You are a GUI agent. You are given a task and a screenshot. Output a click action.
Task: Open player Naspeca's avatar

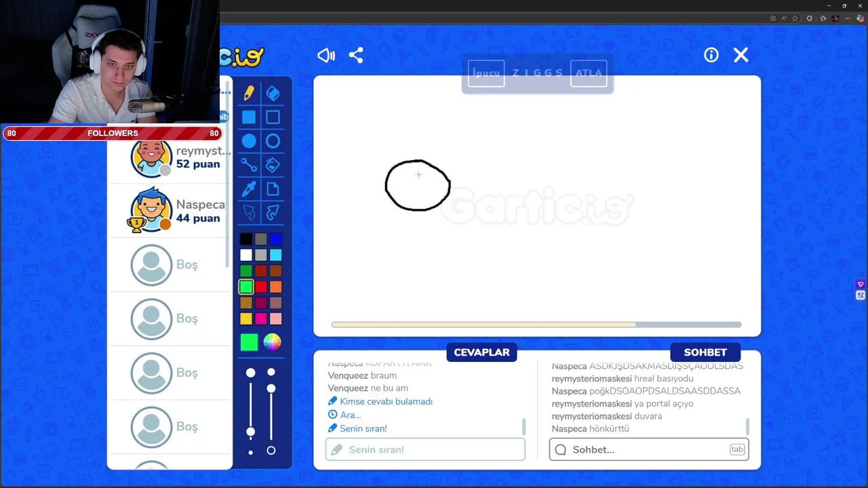tap(151, 210)
